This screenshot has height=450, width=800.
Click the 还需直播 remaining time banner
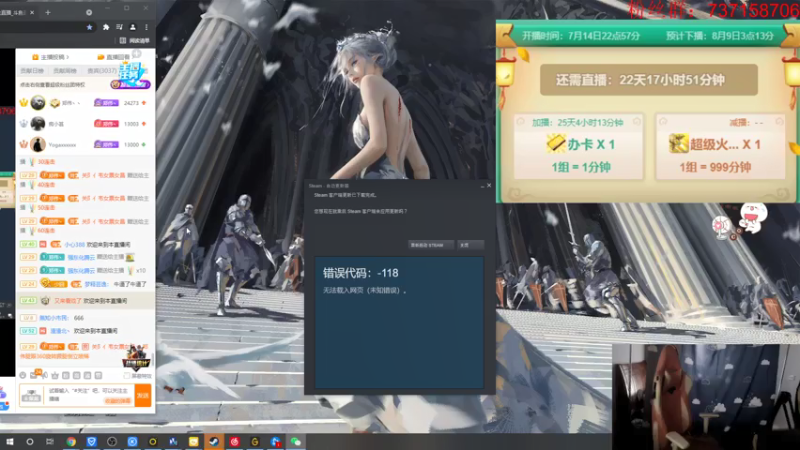648,80
